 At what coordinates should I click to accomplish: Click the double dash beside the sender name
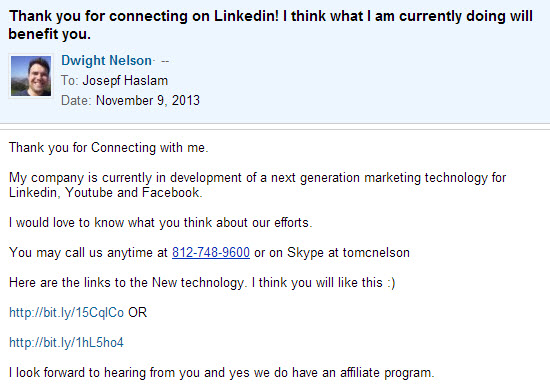point(165,61)
